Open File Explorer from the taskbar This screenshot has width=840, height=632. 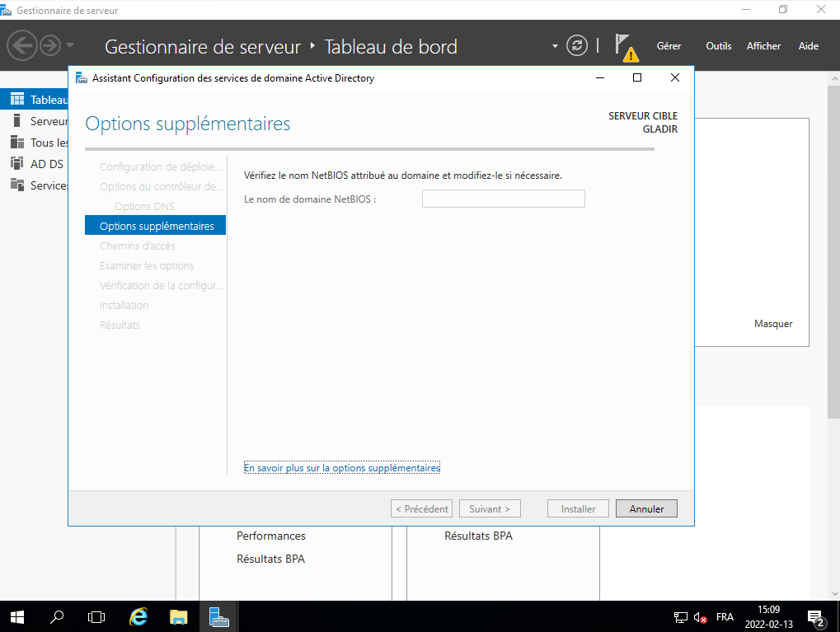coord(179,616)
